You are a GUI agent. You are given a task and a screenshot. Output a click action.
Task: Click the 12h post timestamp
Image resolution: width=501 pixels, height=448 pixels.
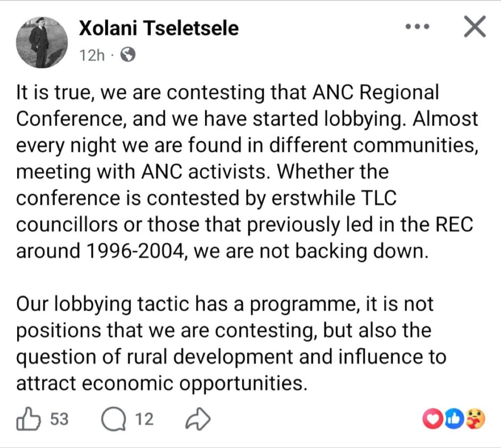[x=92, y=55]
